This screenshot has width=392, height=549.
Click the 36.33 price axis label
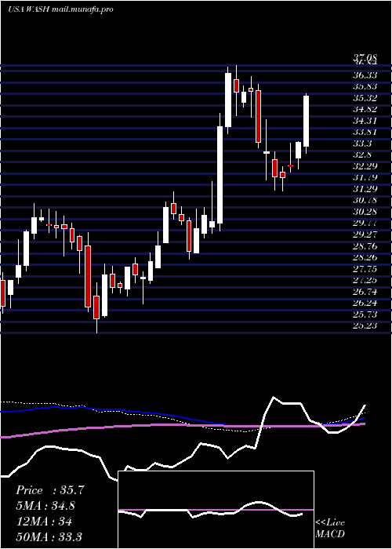pyautogui.click(x=365, y=75)
